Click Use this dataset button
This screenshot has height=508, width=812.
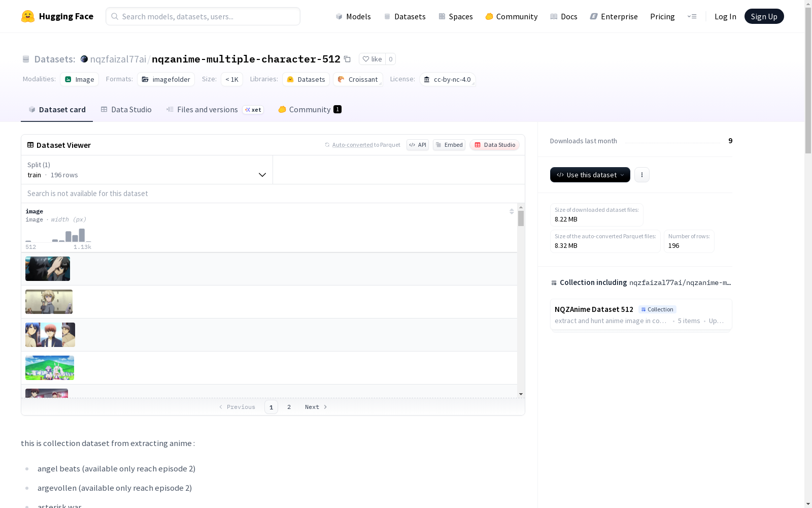[590, 175]
